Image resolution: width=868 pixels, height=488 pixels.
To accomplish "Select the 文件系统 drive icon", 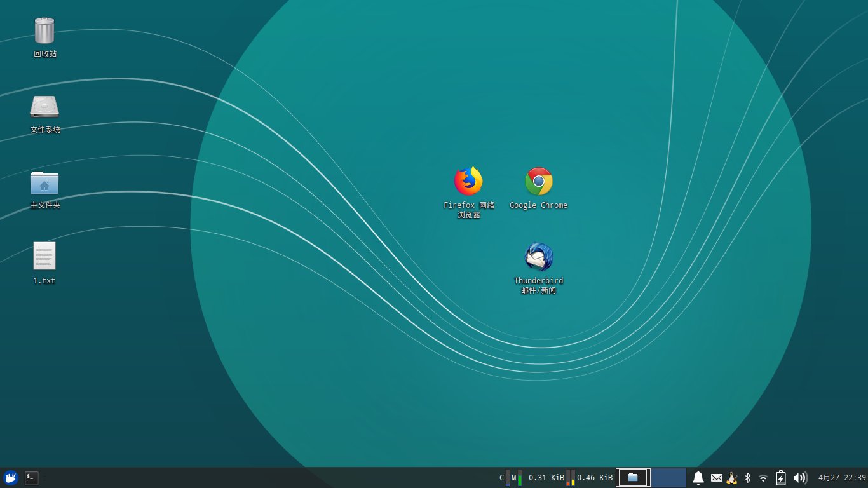I will click(44, 107).
